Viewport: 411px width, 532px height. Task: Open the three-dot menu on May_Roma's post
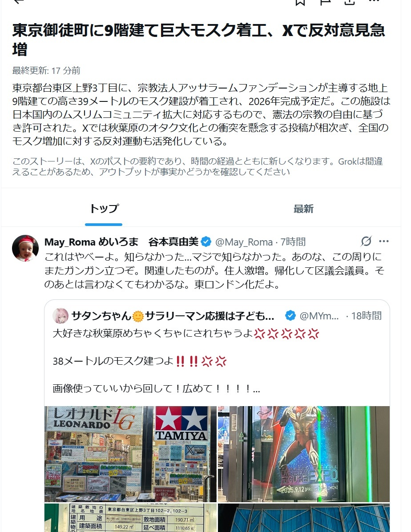[384, 241]
